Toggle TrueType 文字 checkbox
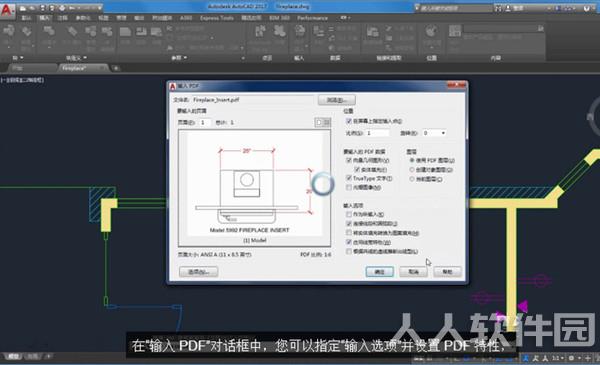600x365 pixels. (x=349, y=178)
